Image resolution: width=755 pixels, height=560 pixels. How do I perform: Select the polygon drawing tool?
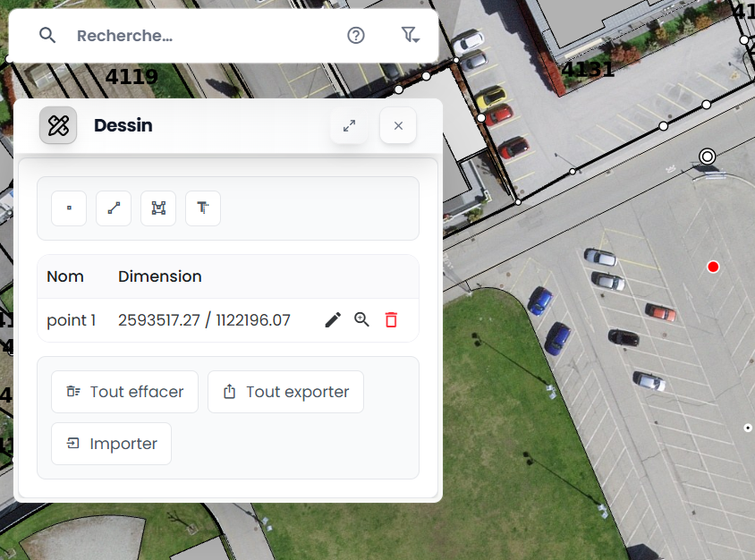(x=158, y=208)
